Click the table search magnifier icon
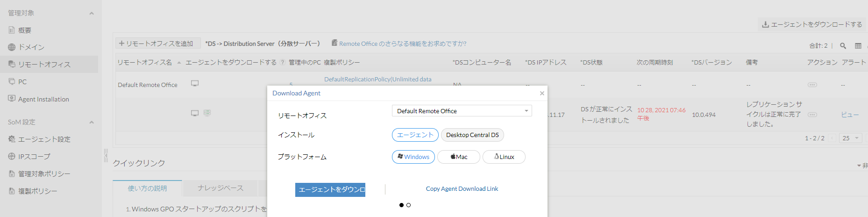Image resolution: width=868 pixels, height=217 pixels. 843,46
